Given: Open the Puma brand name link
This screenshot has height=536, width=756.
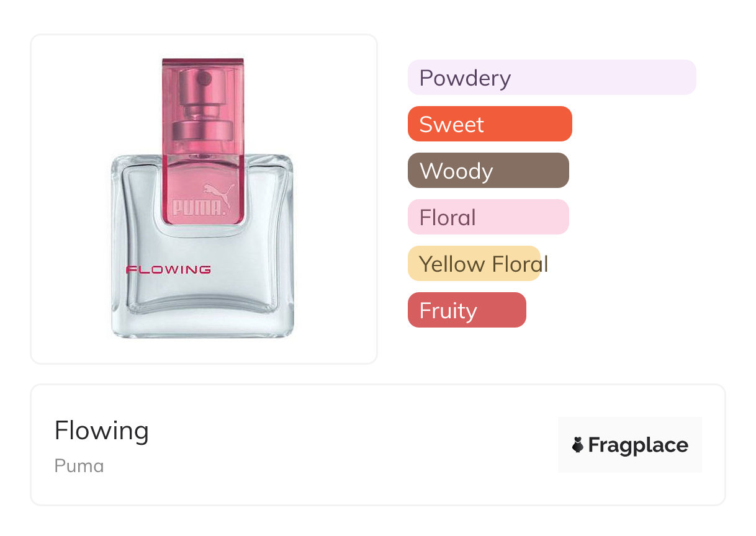Looking at the screenshot, I should (79, 466).
